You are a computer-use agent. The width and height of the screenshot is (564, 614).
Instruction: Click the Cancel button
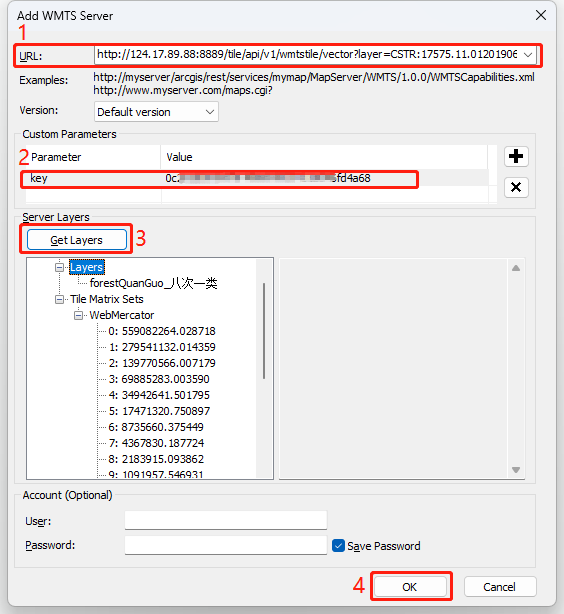pyautogui.click(x=499, y=587)
